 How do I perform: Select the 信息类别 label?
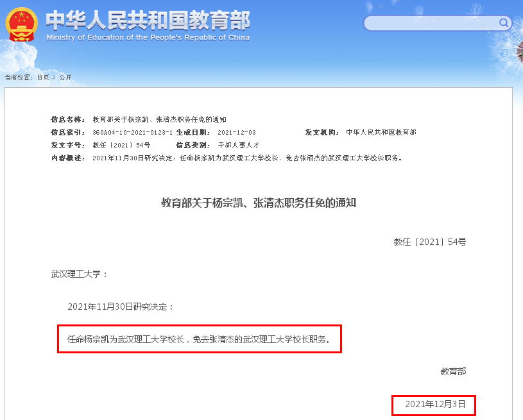point(193,145)
